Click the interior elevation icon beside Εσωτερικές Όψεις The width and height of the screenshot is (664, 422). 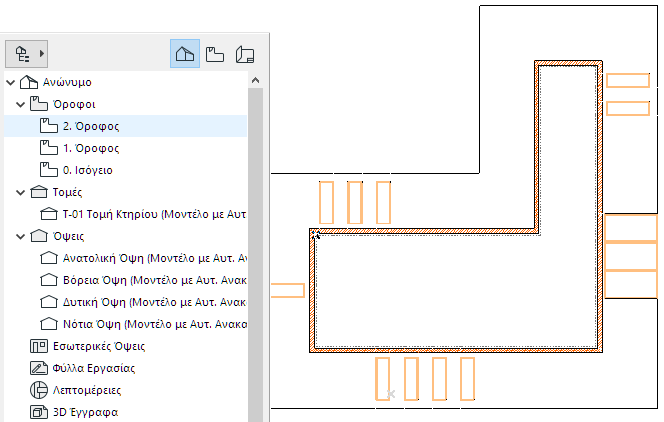[x=39, y=346]
